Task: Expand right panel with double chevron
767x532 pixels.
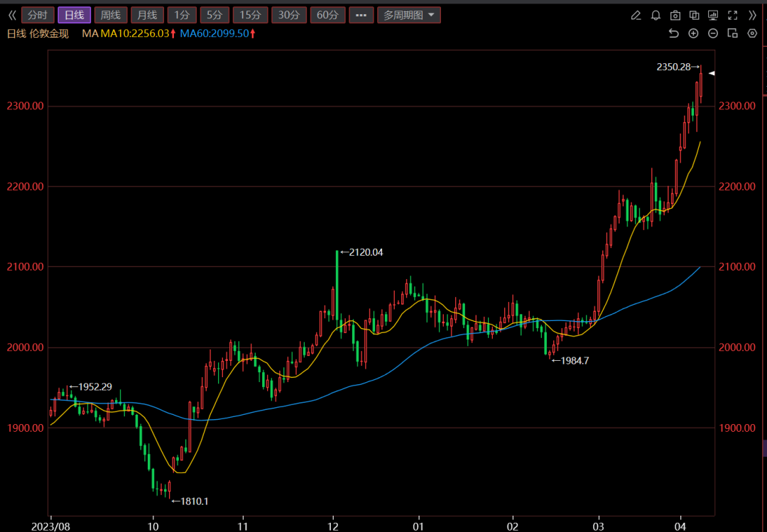Action: point(753,15)
